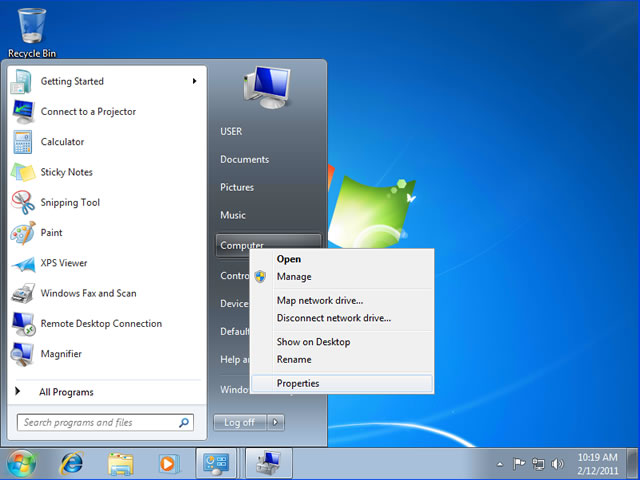Click the Connect to a Projector label

(x=88, y=112)
